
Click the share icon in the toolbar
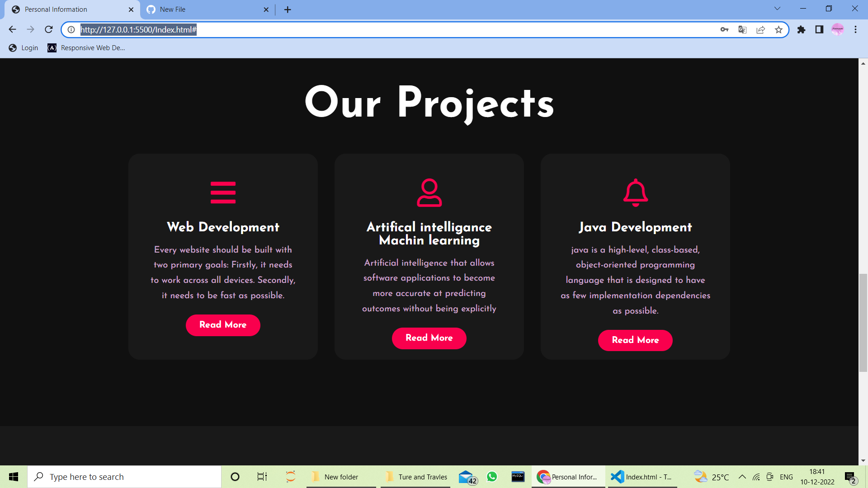tap(761, 29)
